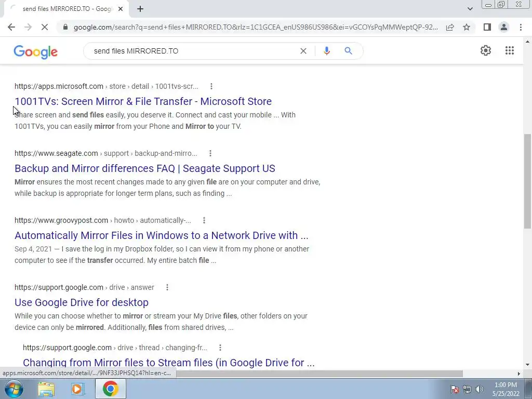Clear the search box text
The width and height of the screenshot is (532, 399).
coord(303,51)
